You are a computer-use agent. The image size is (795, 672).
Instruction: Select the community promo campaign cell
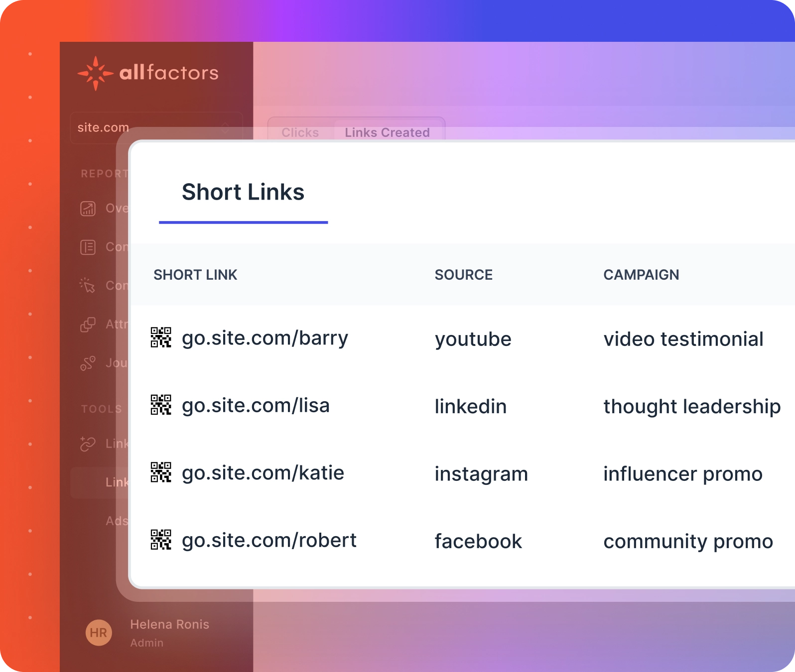coord(688,542)
